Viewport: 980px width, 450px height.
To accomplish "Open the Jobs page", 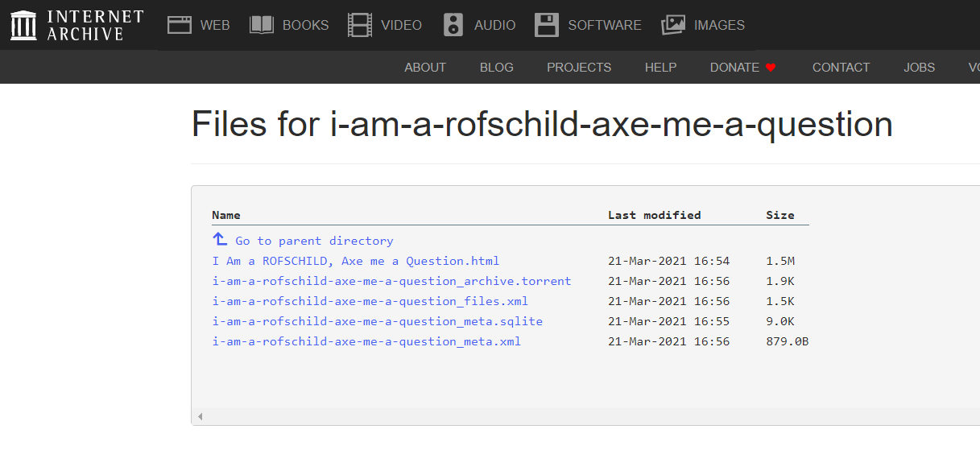I will (919, 68).
